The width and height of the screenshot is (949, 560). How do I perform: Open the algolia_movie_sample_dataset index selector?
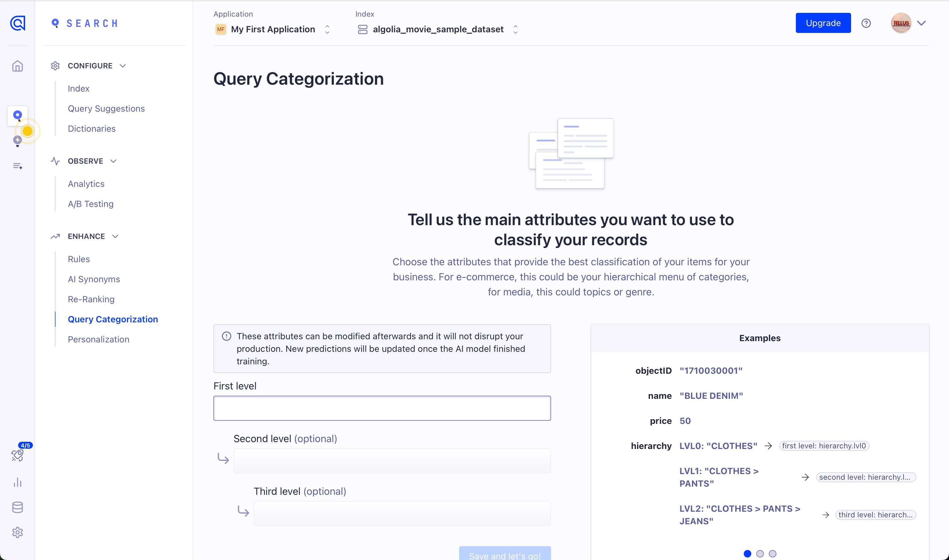(438, 29)
